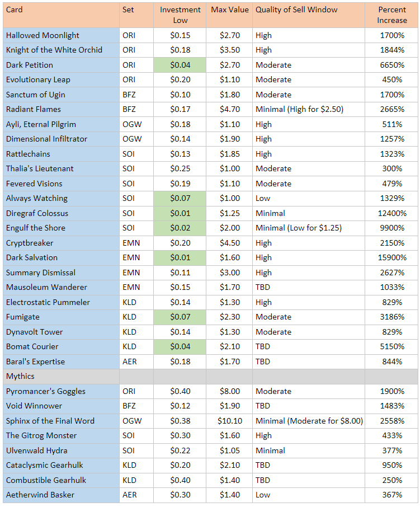The height and width of the screenshot is (507, 420).
Task: Select the Radiant Flames sell window cell
Action: tap(308, 109)
